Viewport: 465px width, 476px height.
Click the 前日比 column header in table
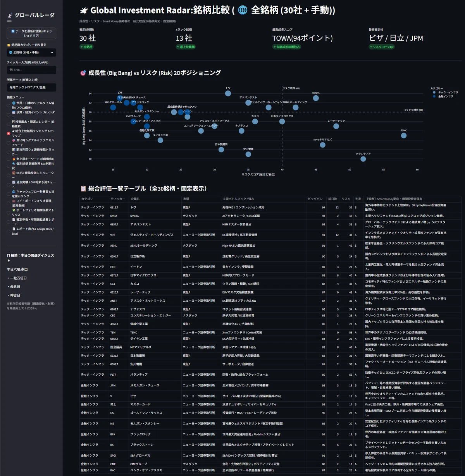pos(333,199)
